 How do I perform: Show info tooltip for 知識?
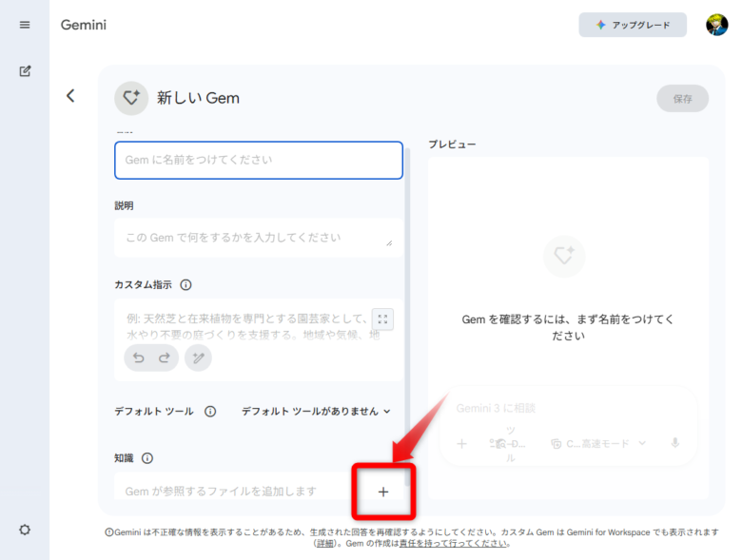147,458
